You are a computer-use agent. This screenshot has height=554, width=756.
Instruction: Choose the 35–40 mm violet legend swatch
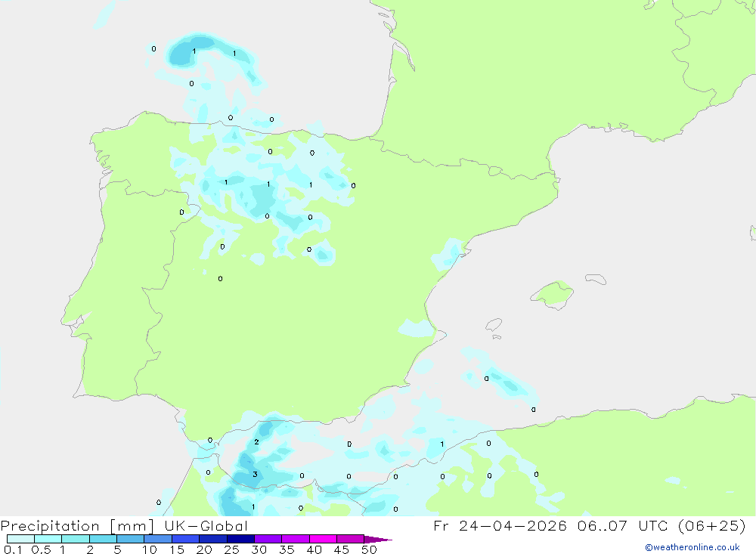[x=296, y=539]
